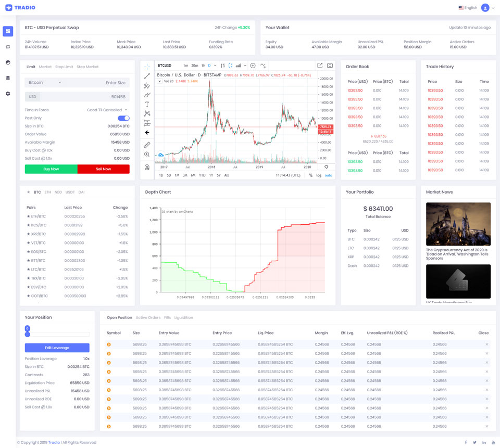The image size is (500, 448).
Task: Click the Buy Now button
Action: coord(51,169)
